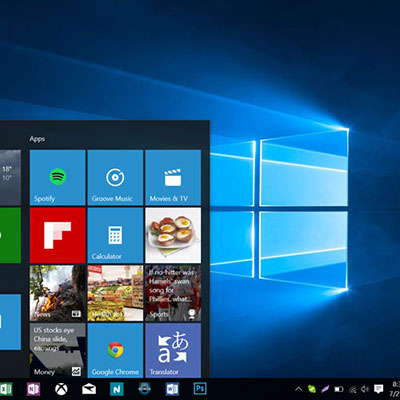The height and width of the screenshot is (400, 400).
Task: Launch the Groove Music tile
Action: click(x=115, y=177)
